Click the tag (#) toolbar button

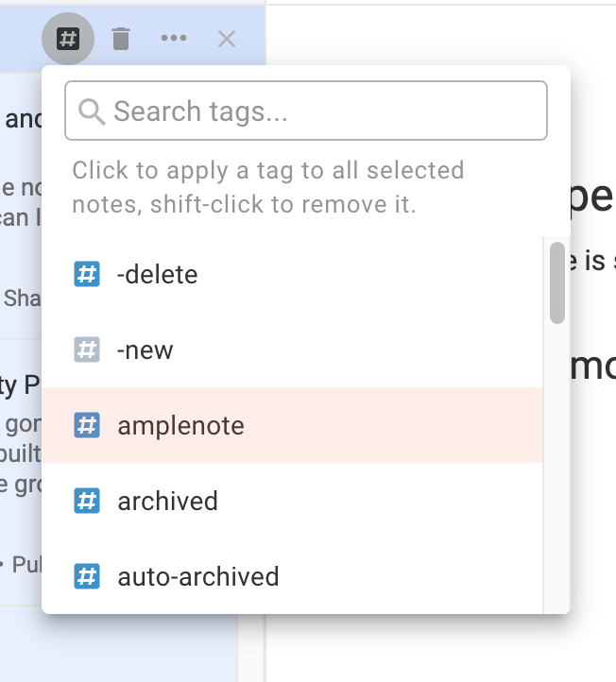click(68, 39)
